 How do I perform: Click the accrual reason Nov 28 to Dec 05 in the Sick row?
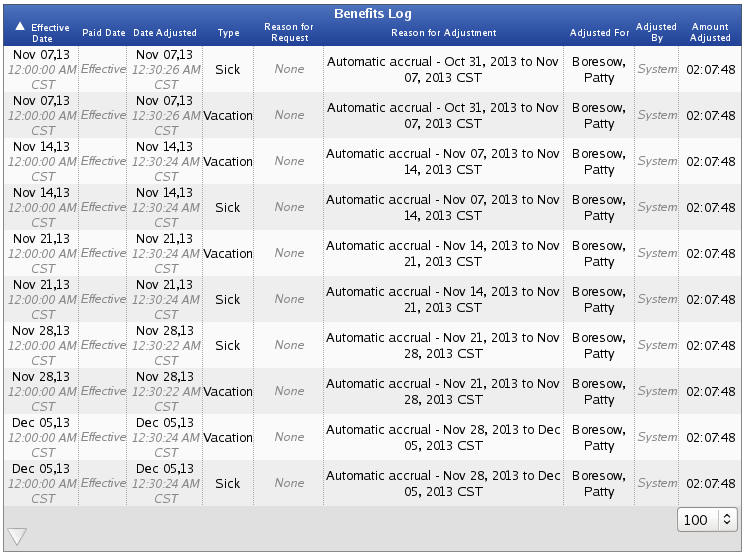click(443, 483)
